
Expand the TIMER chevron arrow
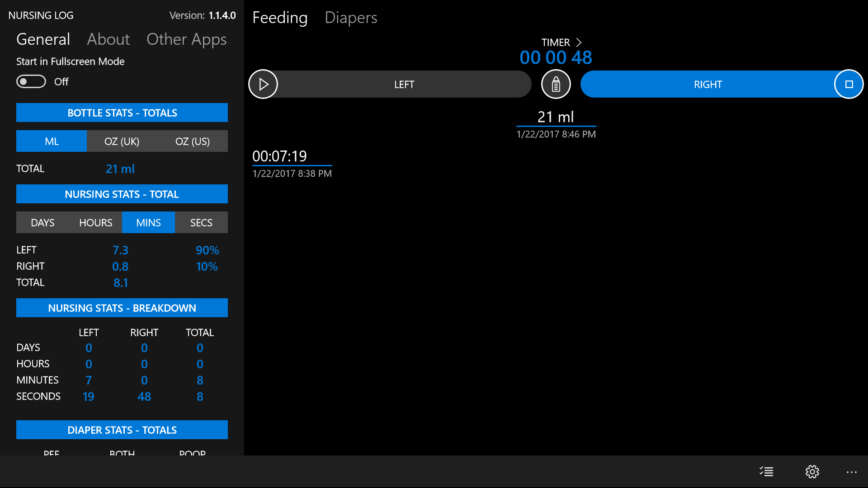tap(579, 42)
